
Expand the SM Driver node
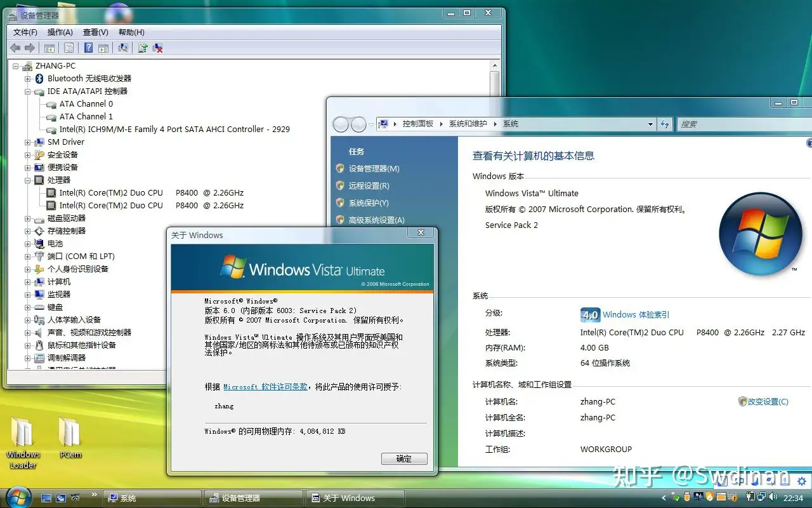[27, 142]
